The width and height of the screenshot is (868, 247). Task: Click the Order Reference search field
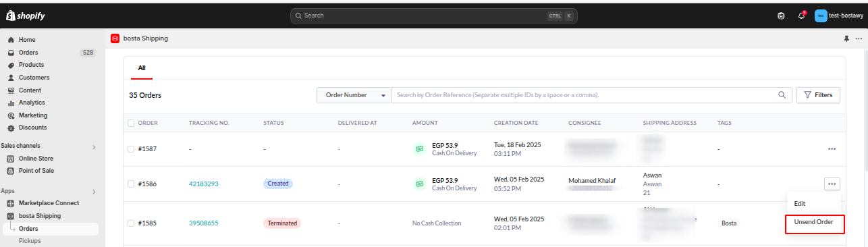coord(584,95)
